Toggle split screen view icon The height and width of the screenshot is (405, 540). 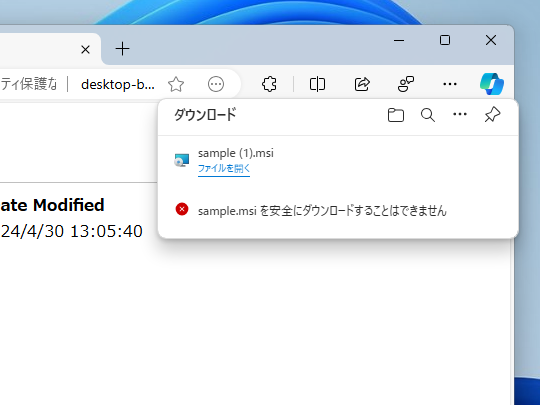[x=317, y=84]
